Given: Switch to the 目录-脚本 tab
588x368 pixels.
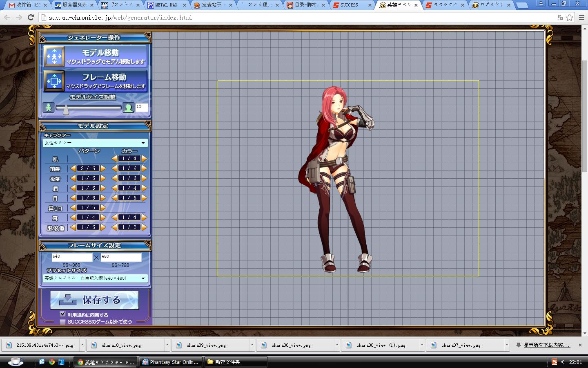Looking at the screenshot, I should click(306, 5).
